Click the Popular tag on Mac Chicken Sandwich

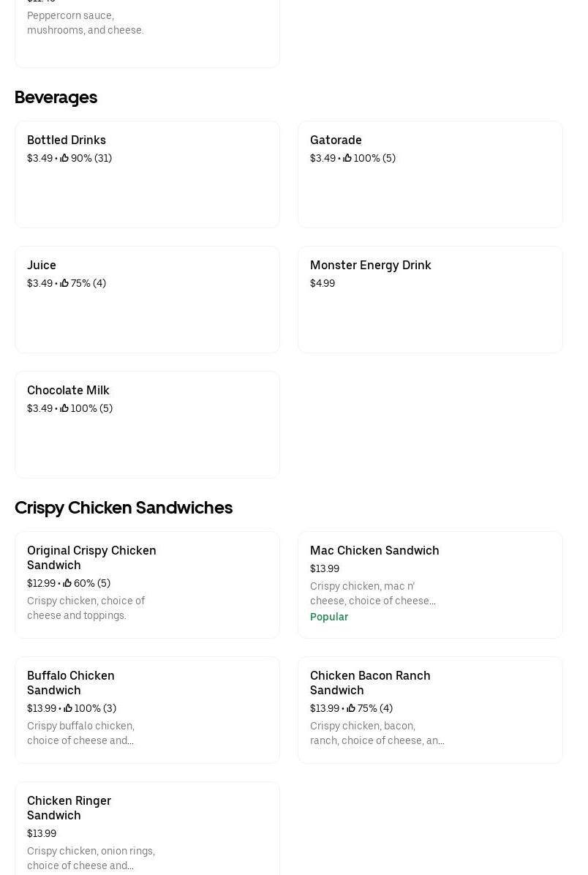click(329, 617)
